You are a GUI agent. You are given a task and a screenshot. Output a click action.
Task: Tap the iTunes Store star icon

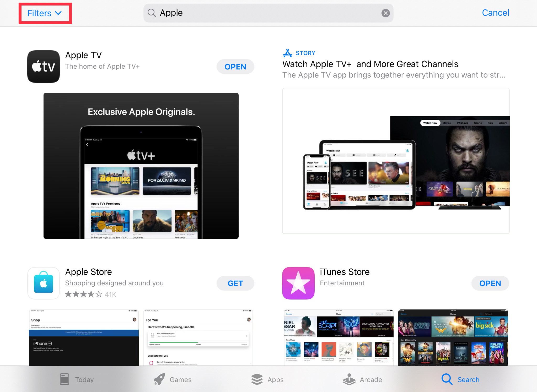click(x=298, y=283)
